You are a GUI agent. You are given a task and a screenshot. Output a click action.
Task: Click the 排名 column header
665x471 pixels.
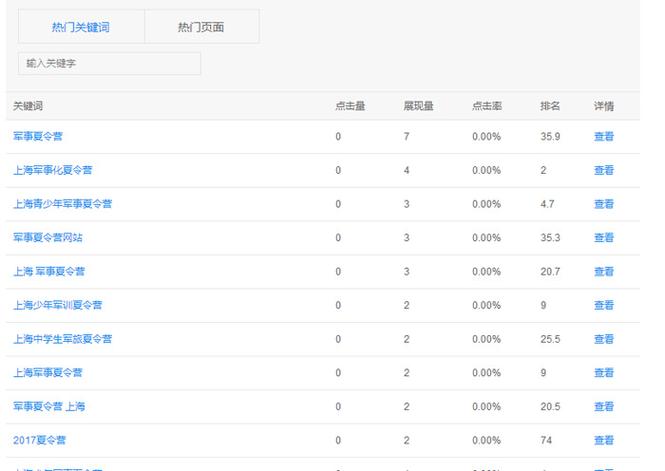[x=550, y=106]
